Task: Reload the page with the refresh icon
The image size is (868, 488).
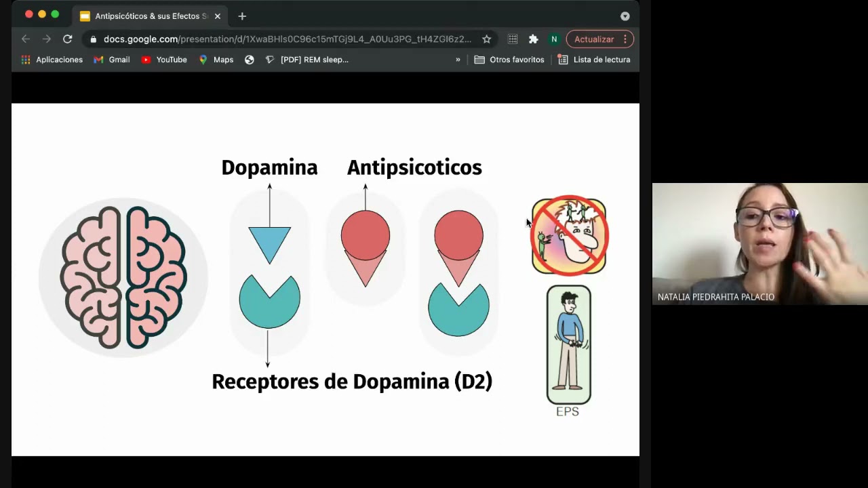Action: click(67, 39)
